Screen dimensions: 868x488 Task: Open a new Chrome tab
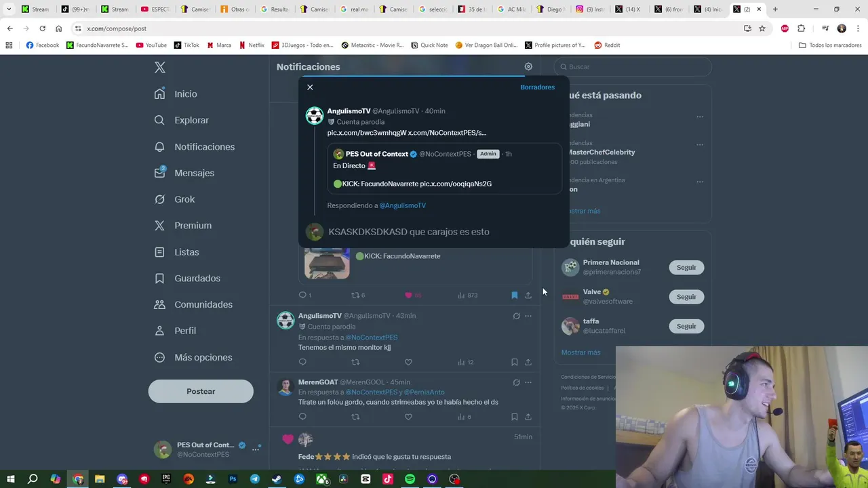775,9
